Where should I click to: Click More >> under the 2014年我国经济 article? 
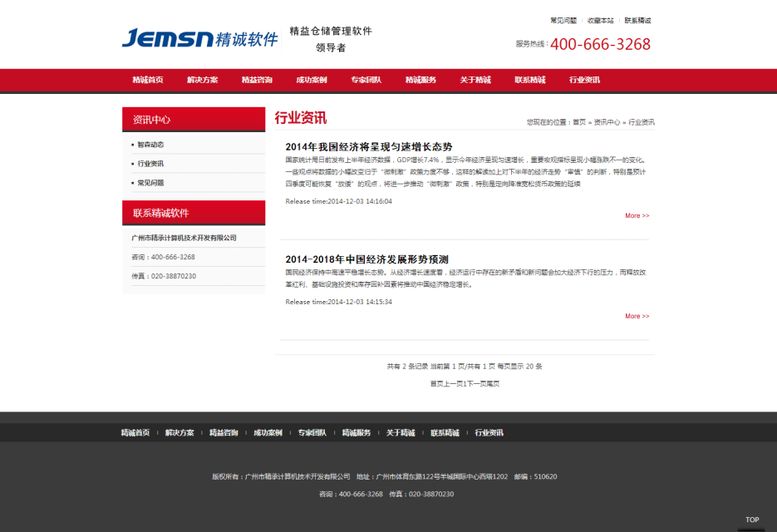click(637, 215)
